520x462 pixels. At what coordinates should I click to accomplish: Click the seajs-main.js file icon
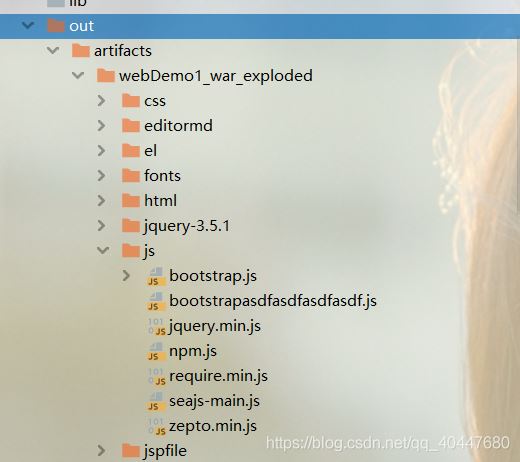[x=156, y=401]
